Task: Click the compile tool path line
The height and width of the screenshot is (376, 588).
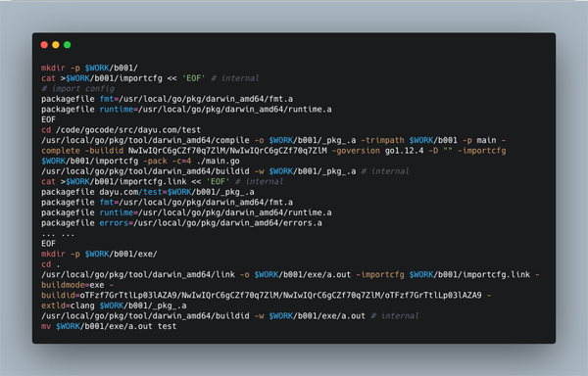Action: pos(273,140)
